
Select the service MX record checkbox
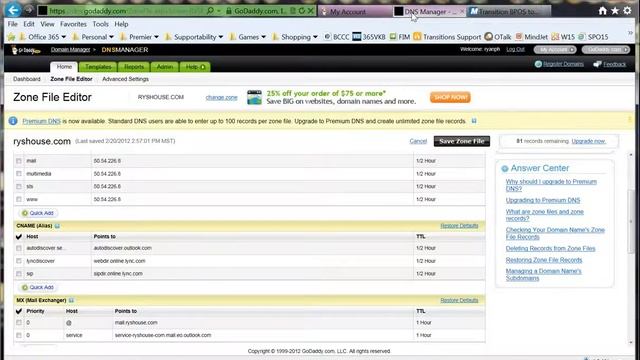19,335
